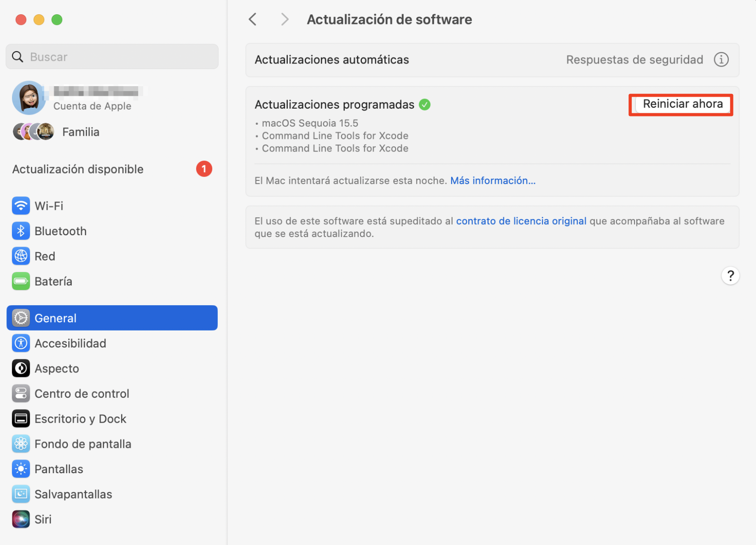Open Siri settings via its icon
The height and width of the screenshot is (545, 756).
click(x=21, y=519)
